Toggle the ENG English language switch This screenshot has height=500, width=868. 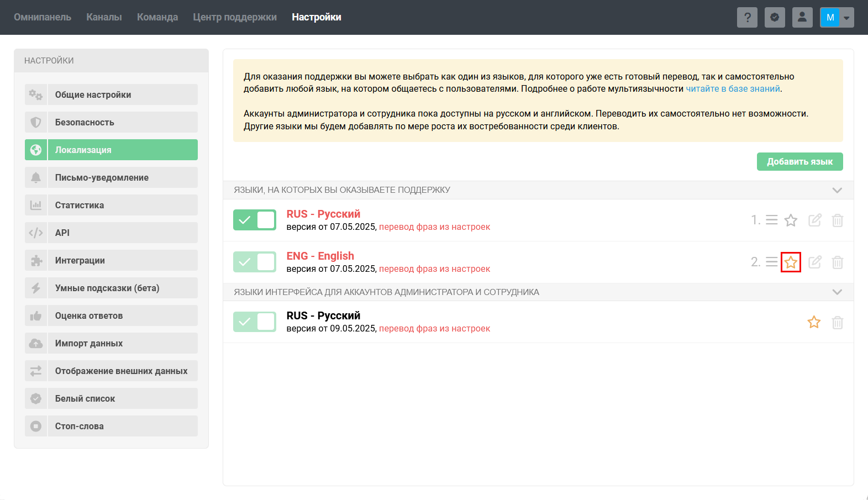(255, 262)
